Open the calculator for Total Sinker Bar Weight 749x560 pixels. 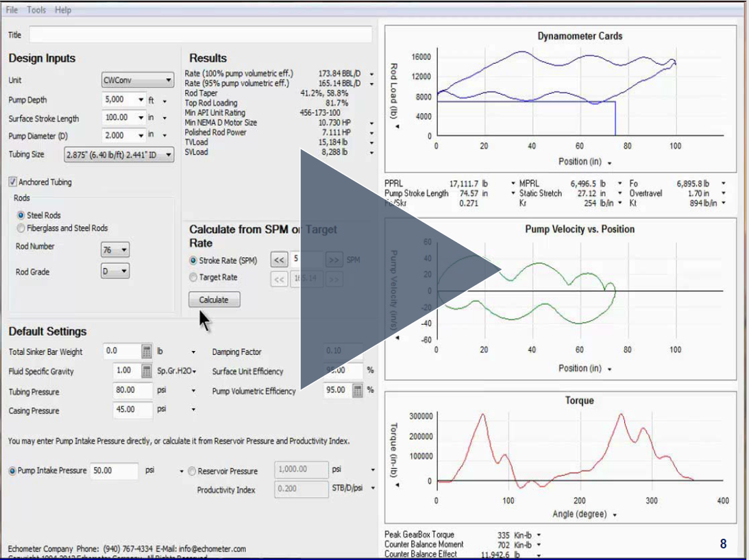point(146,351)
